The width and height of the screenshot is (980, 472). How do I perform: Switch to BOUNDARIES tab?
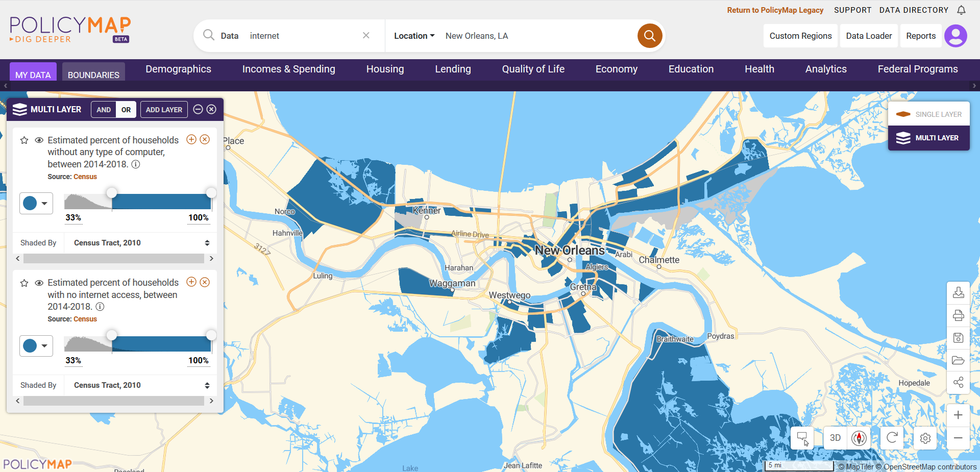click(x=93, y=72)
